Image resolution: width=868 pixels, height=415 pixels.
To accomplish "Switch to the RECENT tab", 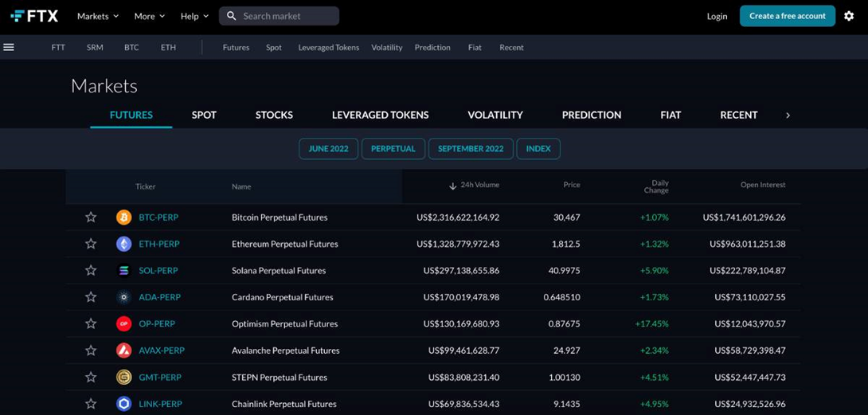I will point(738,115).
